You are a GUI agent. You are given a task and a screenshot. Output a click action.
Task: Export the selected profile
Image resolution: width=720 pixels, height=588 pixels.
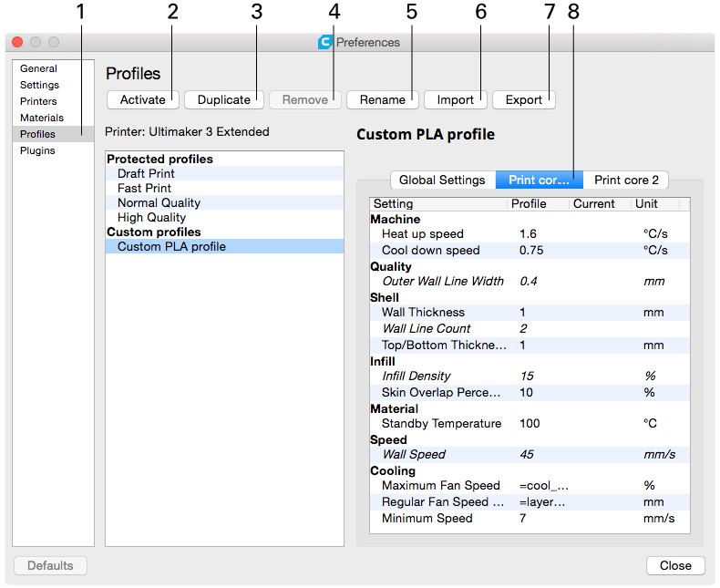click(524, 99)
